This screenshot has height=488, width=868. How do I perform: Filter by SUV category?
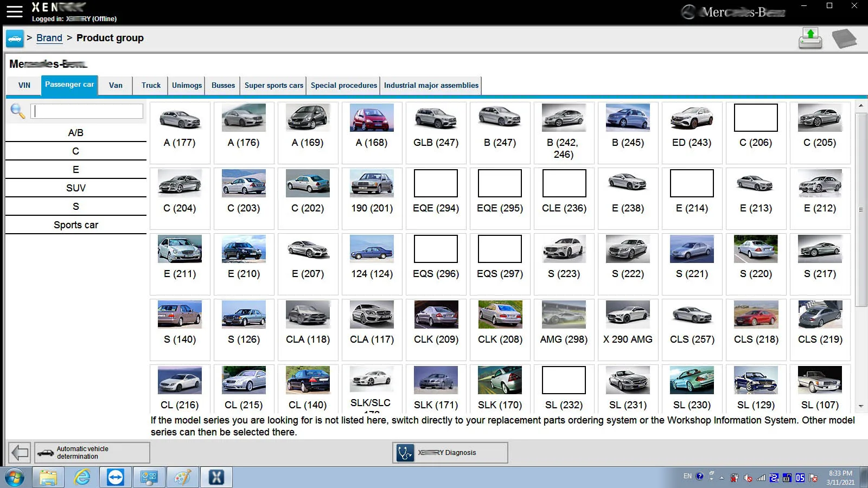pos(76,188)
